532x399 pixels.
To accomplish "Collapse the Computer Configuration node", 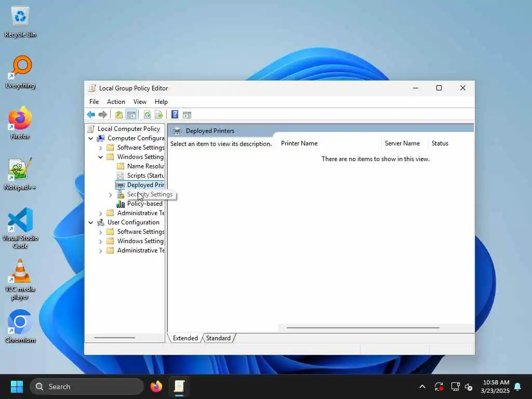I will (90, 138).
